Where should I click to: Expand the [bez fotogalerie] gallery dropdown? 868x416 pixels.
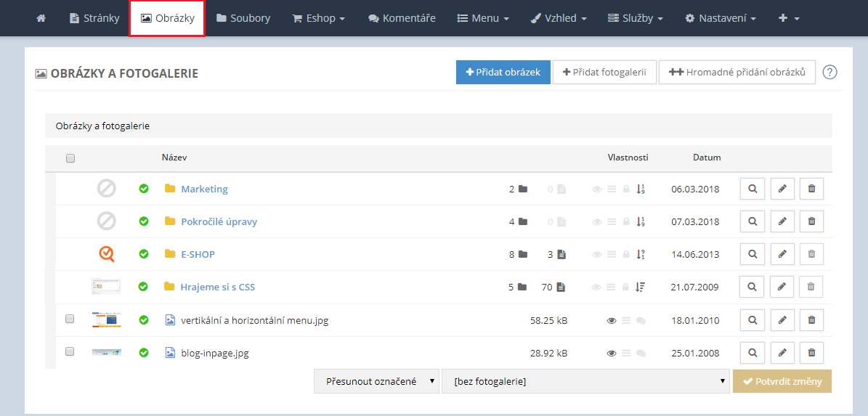585,381
